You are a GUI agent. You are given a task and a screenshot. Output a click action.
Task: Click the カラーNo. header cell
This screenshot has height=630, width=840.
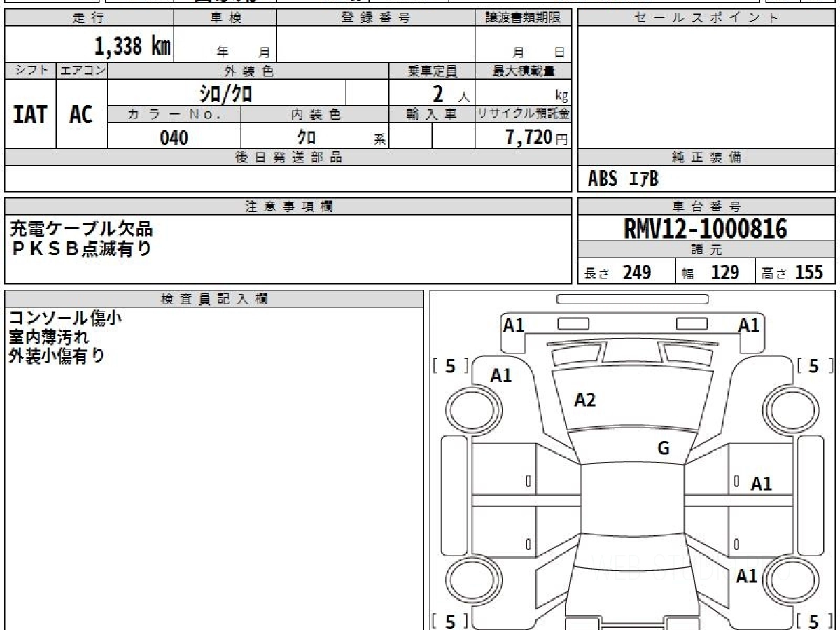[174, 115]
